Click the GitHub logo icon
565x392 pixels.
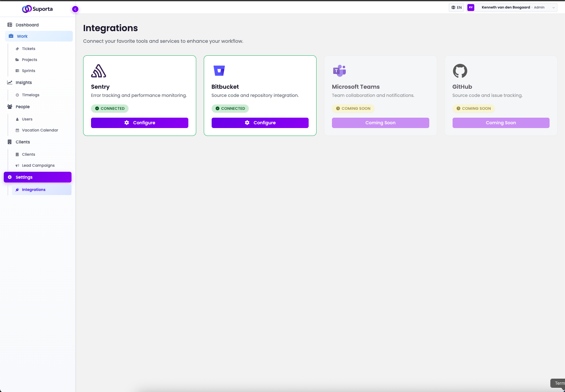(460, 71)
